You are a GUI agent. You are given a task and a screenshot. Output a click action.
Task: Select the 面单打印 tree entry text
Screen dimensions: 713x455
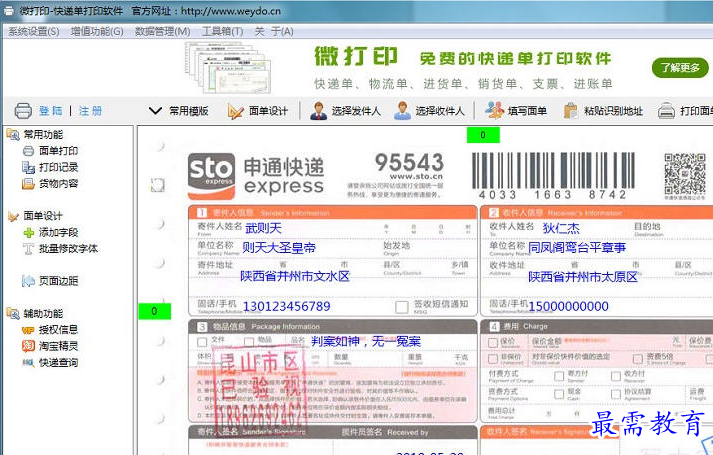click(x=58, y=151)
